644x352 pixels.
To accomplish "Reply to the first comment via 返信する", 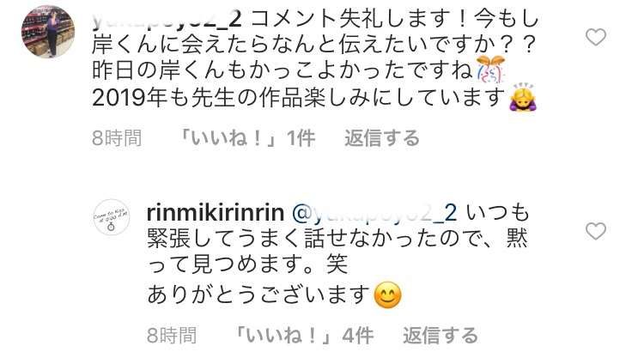I will [382, 138].
